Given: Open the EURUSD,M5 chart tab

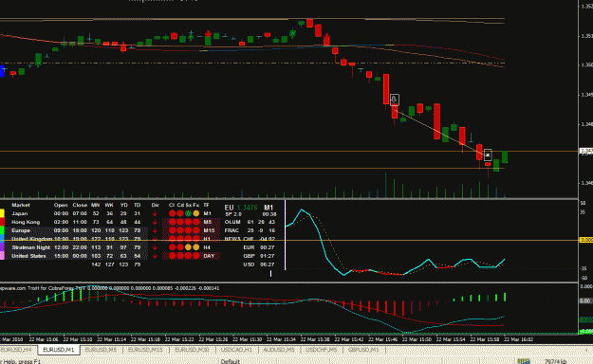Looking at the screenshot, I should point(101,350).
